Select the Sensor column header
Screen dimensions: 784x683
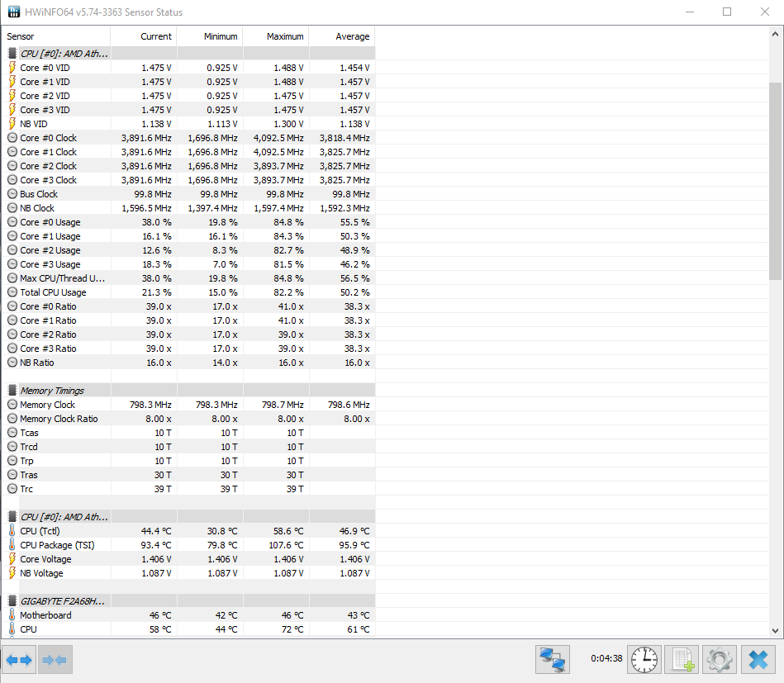click(x=56, y=36)
